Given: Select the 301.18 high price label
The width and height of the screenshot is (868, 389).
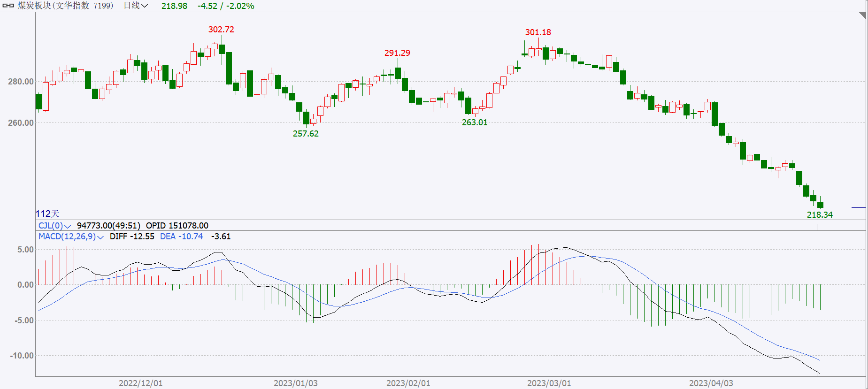Looking at the screenshot, I should click(538, 32).
